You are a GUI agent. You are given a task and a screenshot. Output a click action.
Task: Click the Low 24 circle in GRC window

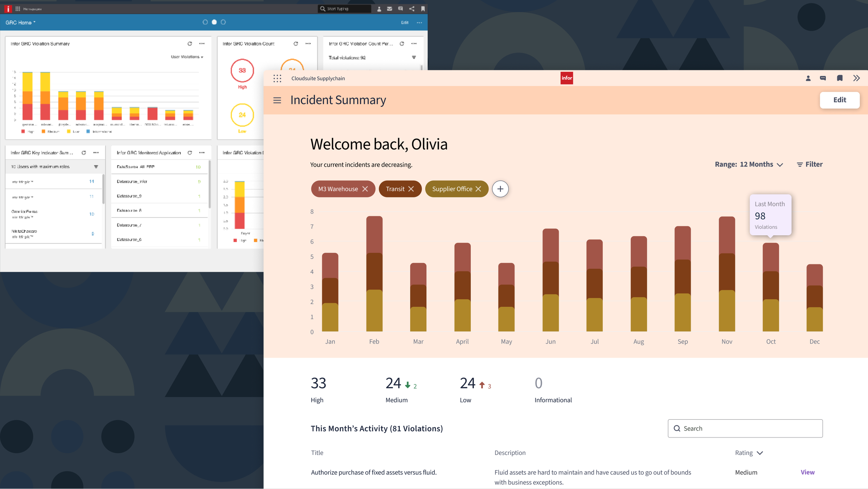pos(242,115)
